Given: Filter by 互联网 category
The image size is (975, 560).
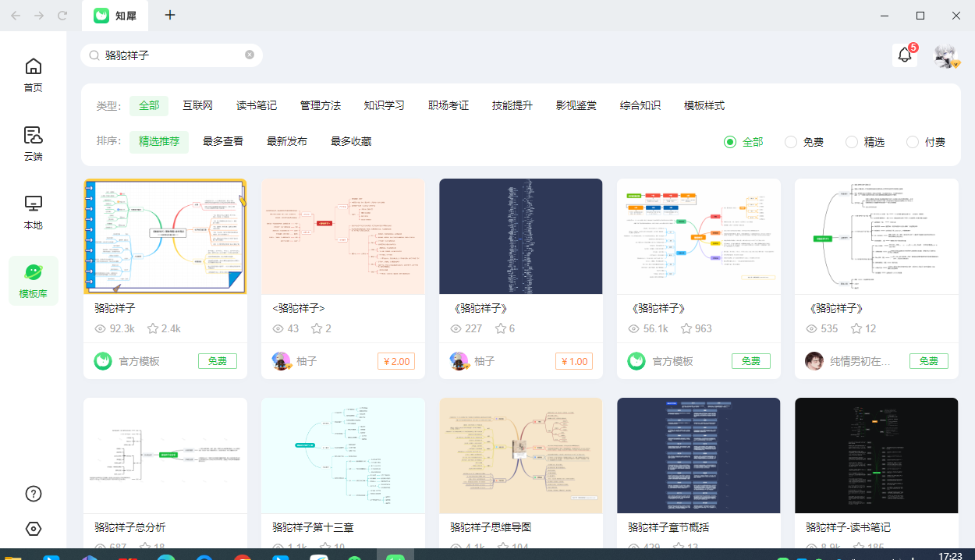Looking at the screenshot, I should tap(198, 106).
